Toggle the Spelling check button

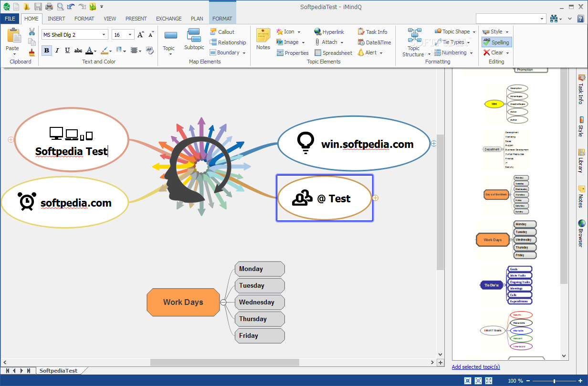[496, 42]
